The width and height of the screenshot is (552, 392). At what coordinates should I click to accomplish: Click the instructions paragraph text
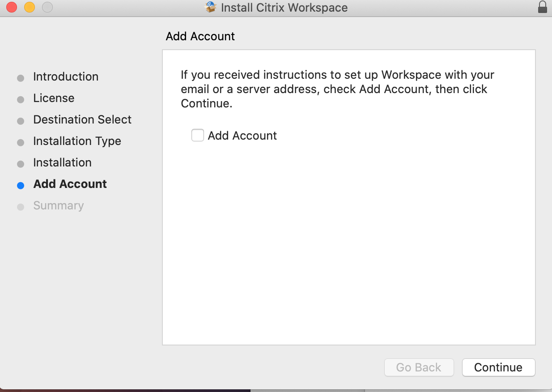coord(337,89)
